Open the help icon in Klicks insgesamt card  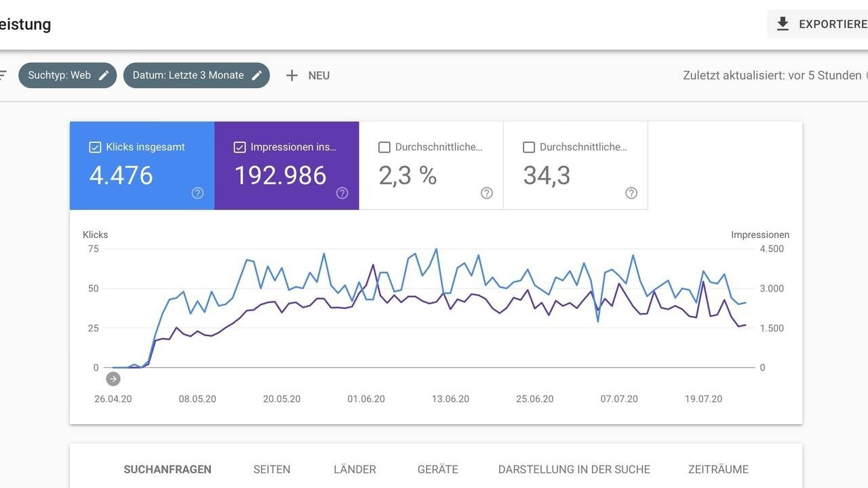coord(197,193)
